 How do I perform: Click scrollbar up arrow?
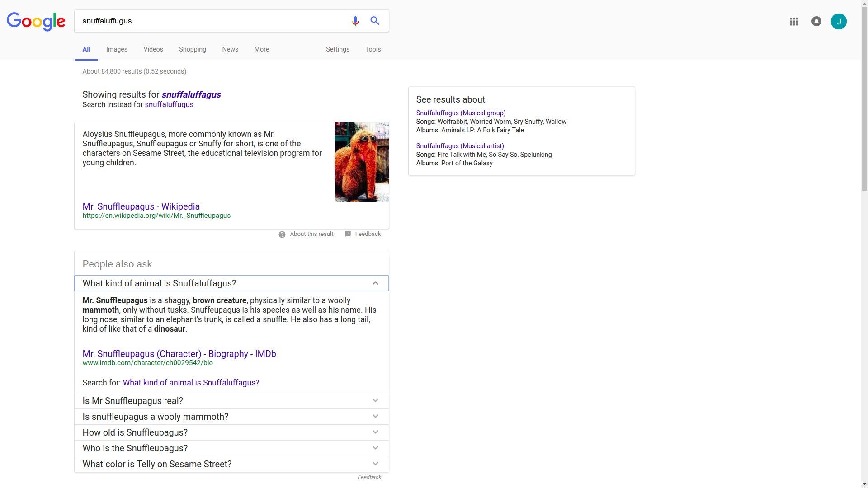pos(864,4)
